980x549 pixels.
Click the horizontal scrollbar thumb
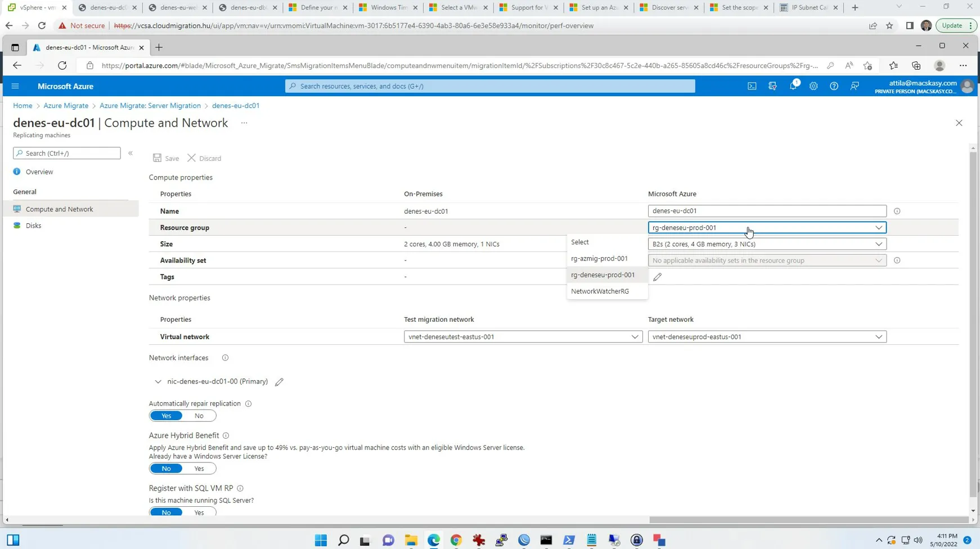808,520
